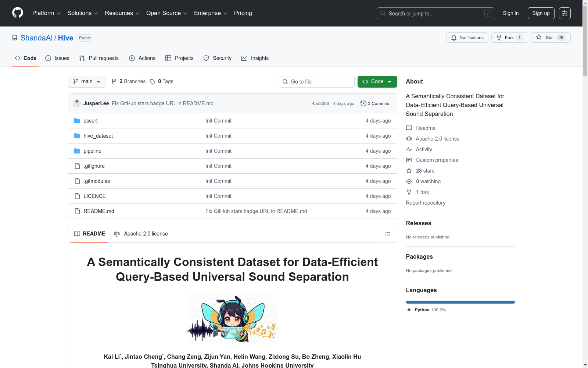Expand the Platform menu
The image size is (588, 368).
pyautogui.click(x=46, y=13)
